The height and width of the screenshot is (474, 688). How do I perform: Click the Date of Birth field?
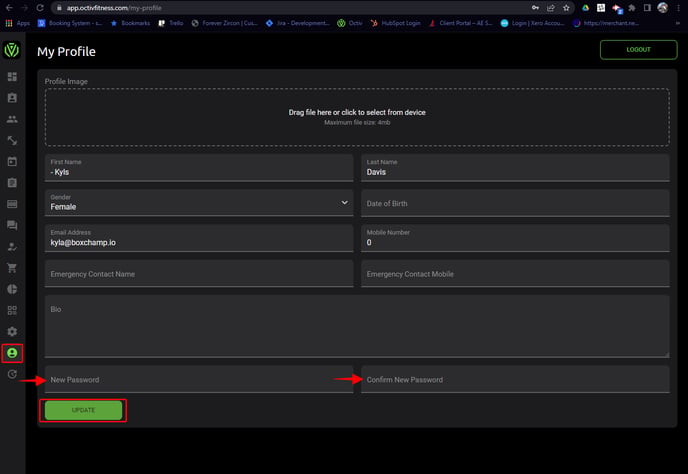tap(515, 203)
